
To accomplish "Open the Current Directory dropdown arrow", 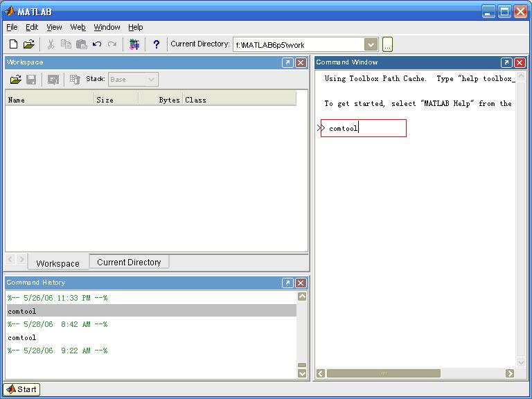I will [x=371, y=44].
